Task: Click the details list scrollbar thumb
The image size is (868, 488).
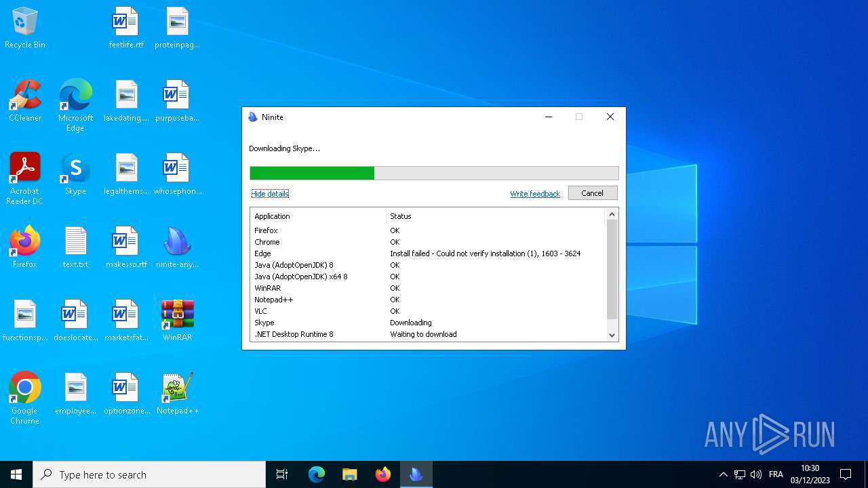Action: point(612,270)
